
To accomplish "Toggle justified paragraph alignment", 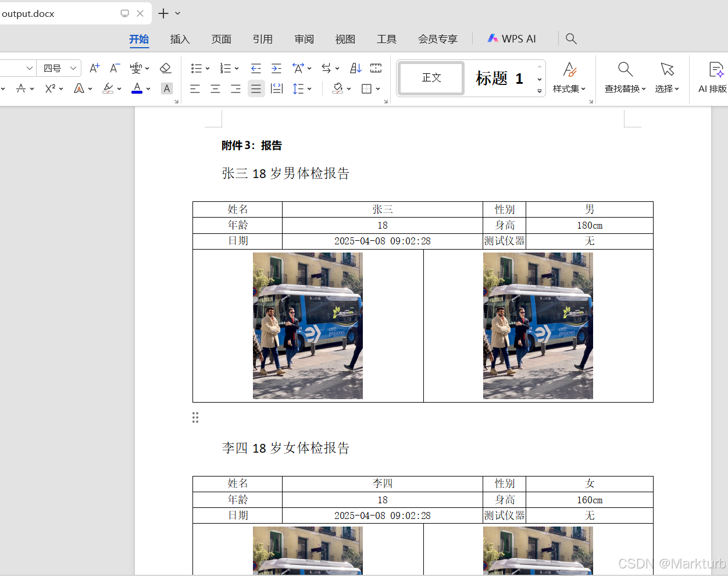I will point(256,88).
